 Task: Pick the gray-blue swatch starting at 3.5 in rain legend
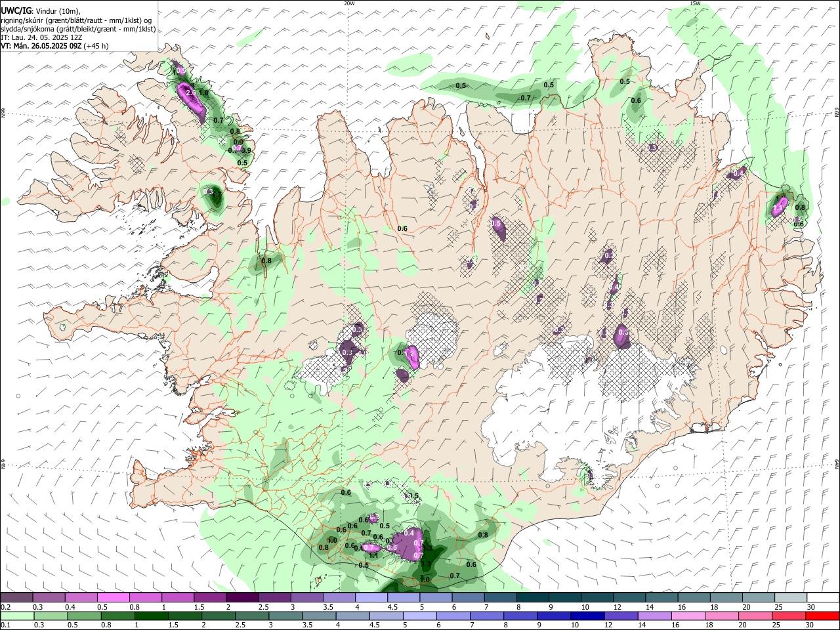(319, 616)
